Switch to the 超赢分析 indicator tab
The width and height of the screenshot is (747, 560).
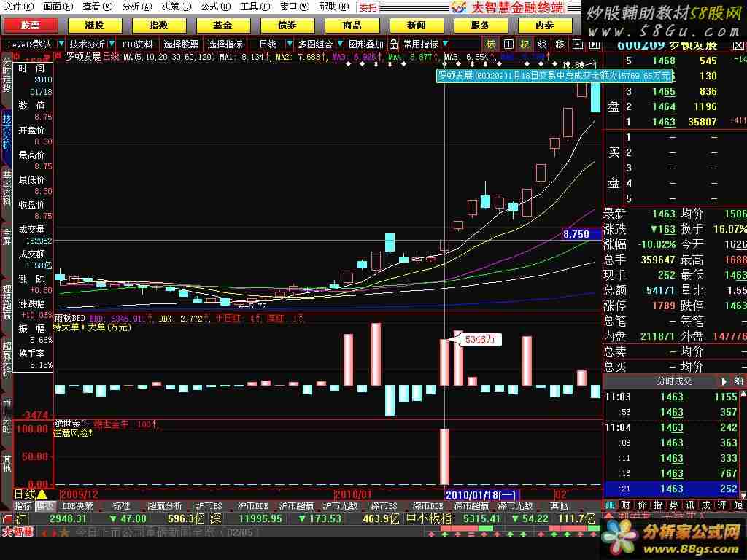165,506
